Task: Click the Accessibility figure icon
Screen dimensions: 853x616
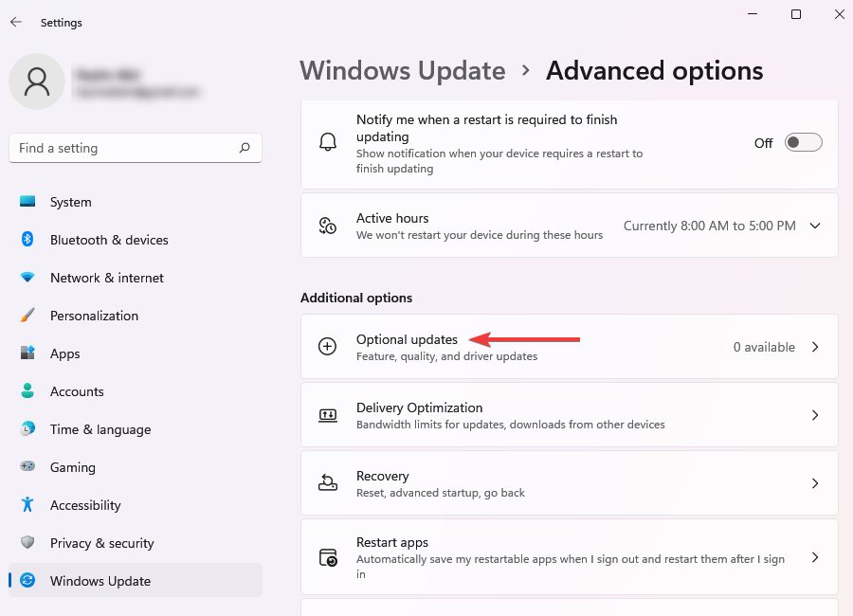Action: tap(27, 504)
